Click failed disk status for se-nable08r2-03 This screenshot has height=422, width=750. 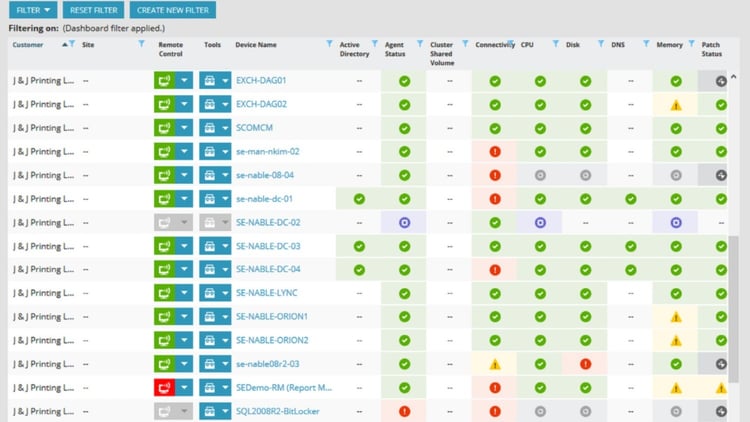point(585,364)
